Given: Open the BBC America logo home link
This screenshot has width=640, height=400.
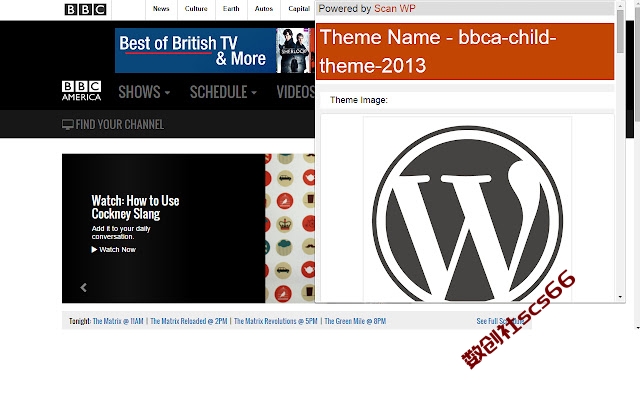Looking at the screenshot, I should click(x=82, y=91).
